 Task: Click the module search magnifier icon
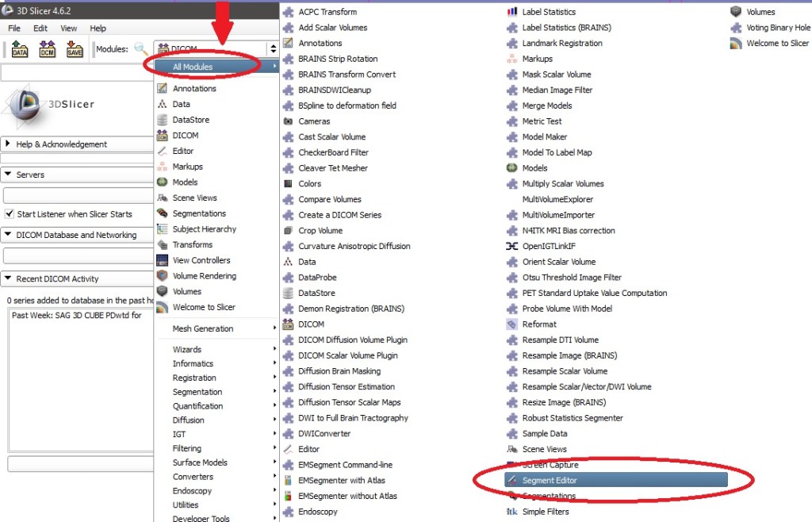click(141, 49)
